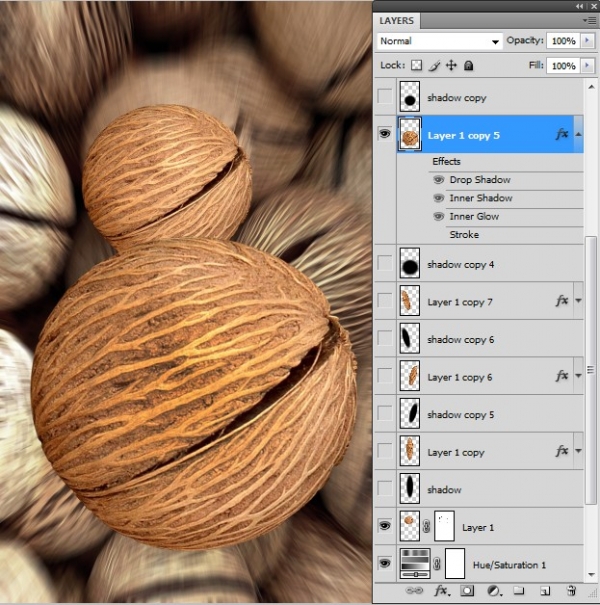The width and height of the screenshot is (600, 605).
Task: Lock layer position
Action: pyautogui.click(x=451, y=65)
